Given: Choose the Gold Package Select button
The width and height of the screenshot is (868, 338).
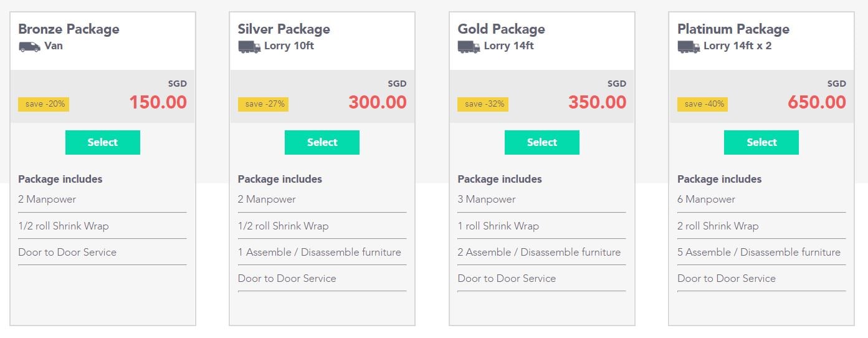Looking at the screenshot, I should pyautogui.click(x=542, y=142).
